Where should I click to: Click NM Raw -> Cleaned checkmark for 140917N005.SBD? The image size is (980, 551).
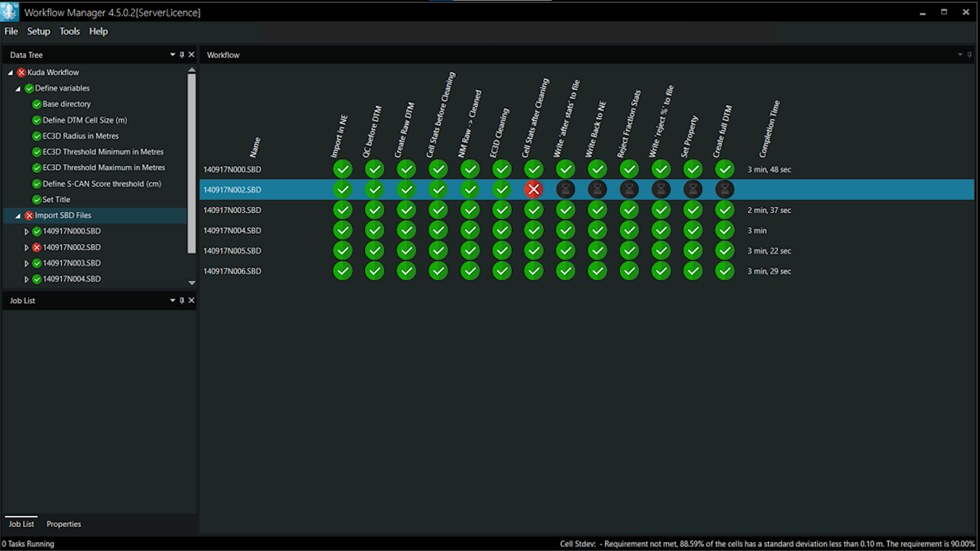pos(470,251)
